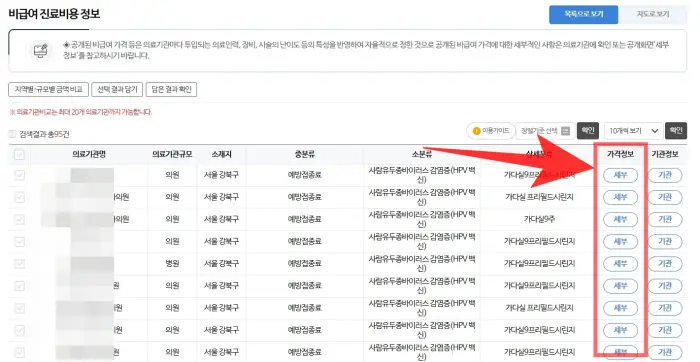Image resolution: width=700 pixels, height=362 pixels.
Task: Click the 소분류 column header
Action: pos(421,154)
